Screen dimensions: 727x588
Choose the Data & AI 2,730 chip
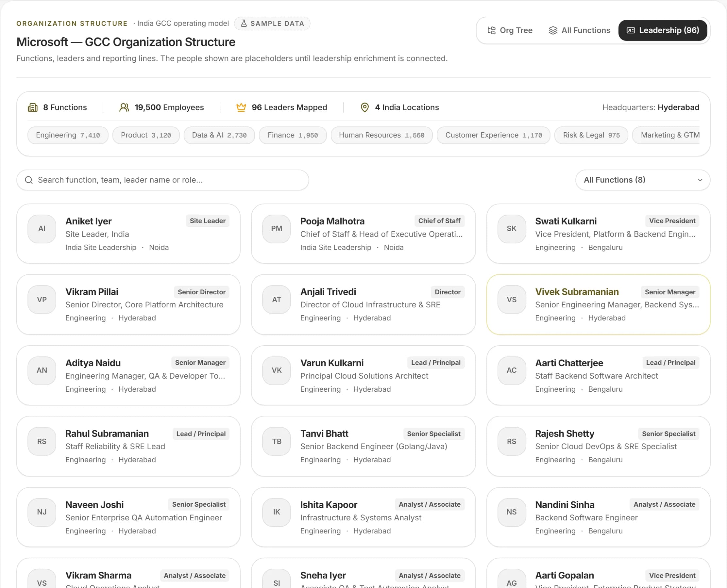pos(219,135)
